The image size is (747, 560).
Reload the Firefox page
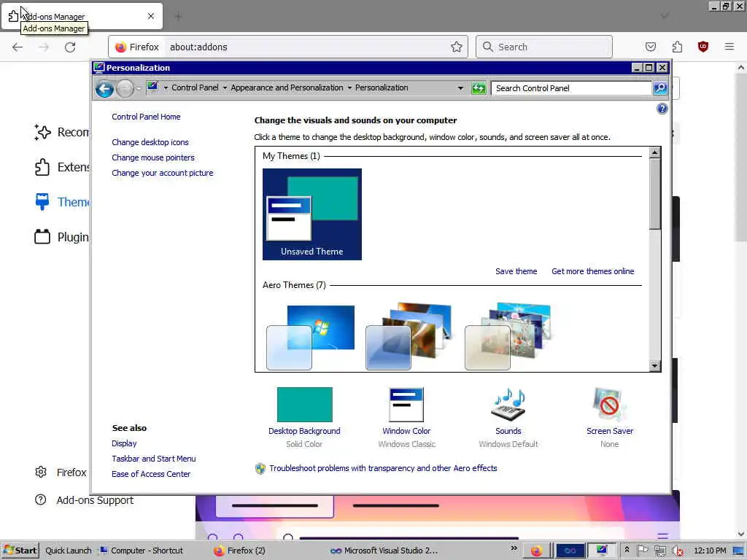click(70, 47)
